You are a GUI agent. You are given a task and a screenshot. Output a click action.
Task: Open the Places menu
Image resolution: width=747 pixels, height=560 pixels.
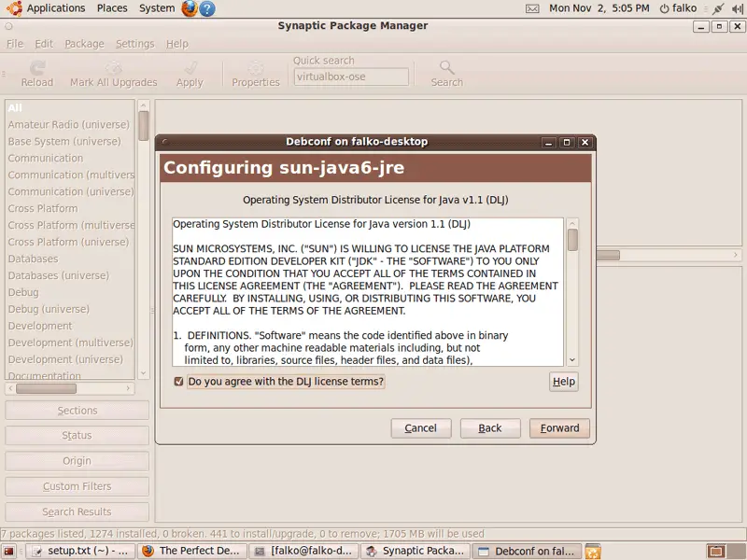tap(112, 8)
